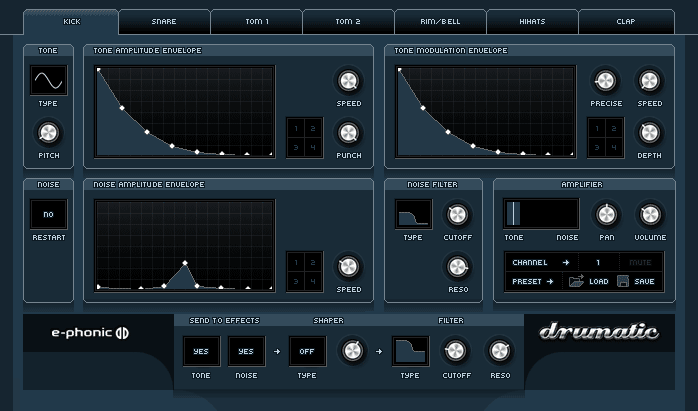698x411 pixels.
Task: Open the Tom 1 tab
Action: click(x=256, y=22)
